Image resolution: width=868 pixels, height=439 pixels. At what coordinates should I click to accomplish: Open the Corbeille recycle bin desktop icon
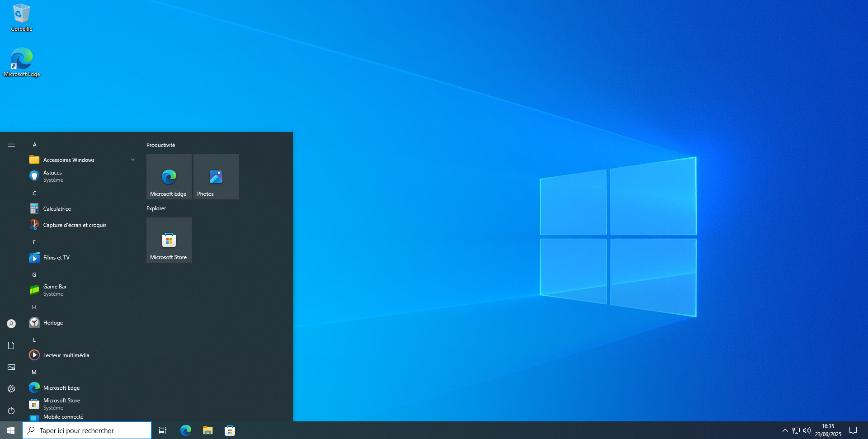point(21,18)
